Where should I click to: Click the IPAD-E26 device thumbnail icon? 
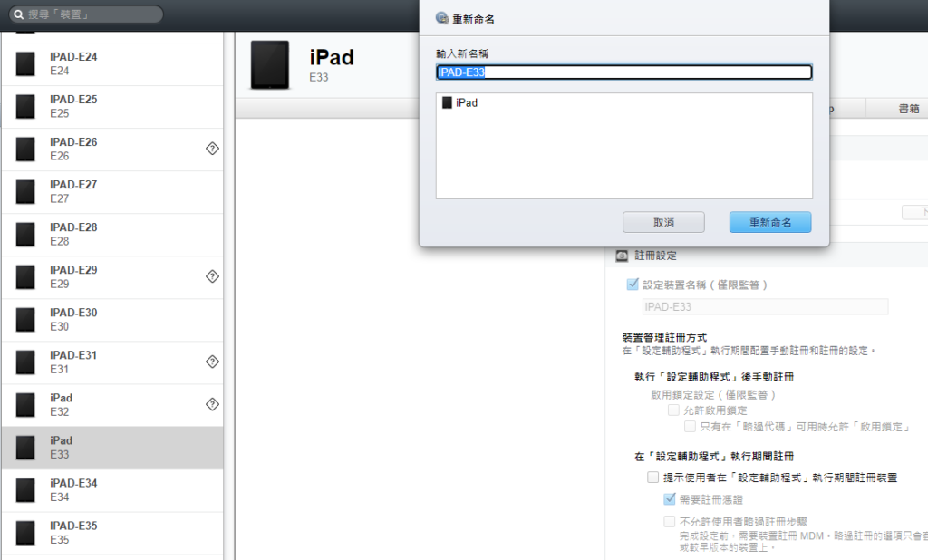tap(24, 150)
